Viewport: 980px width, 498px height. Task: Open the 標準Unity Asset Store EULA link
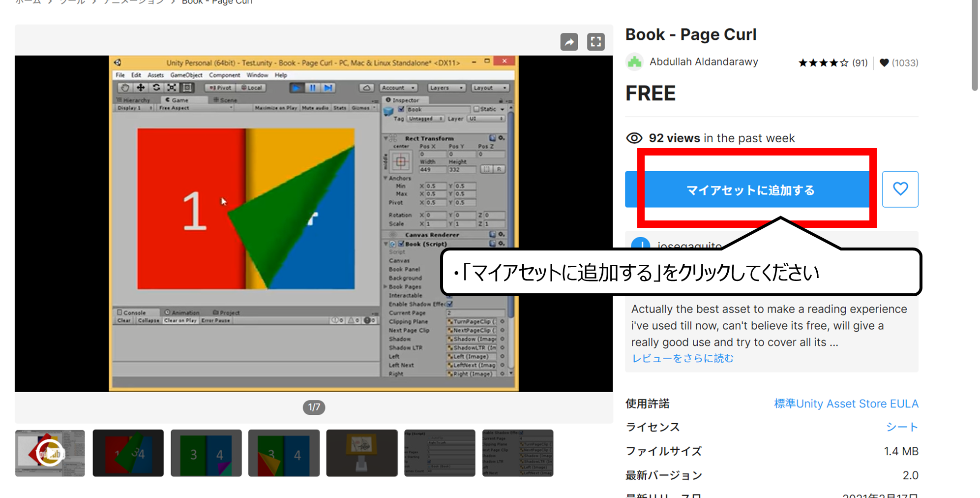[846, 404]
